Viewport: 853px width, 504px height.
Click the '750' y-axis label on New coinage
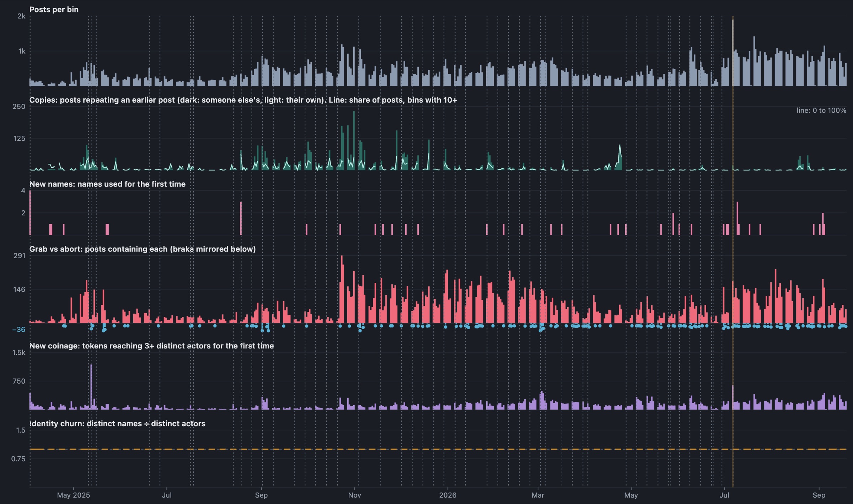pos(19,381)
